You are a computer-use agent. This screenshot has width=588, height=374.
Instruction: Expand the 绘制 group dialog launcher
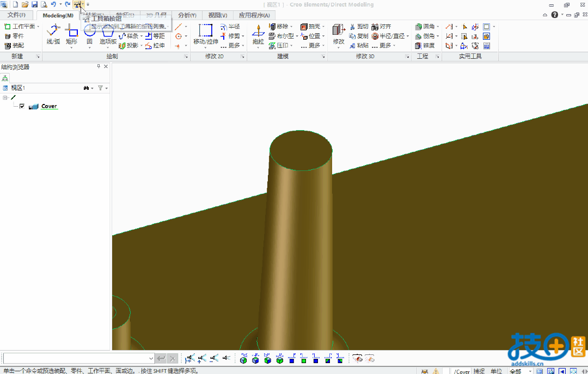(186, 57)
